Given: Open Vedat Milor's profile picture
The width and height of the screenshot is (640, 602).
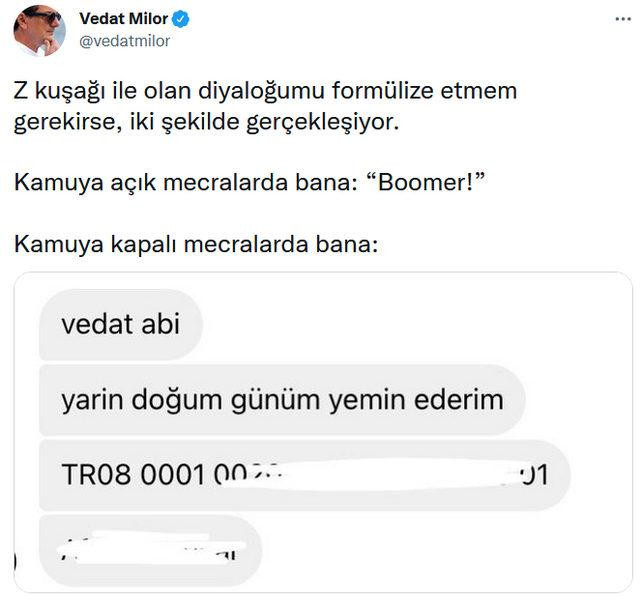Looking at the screenshot, I should (39, 30).
